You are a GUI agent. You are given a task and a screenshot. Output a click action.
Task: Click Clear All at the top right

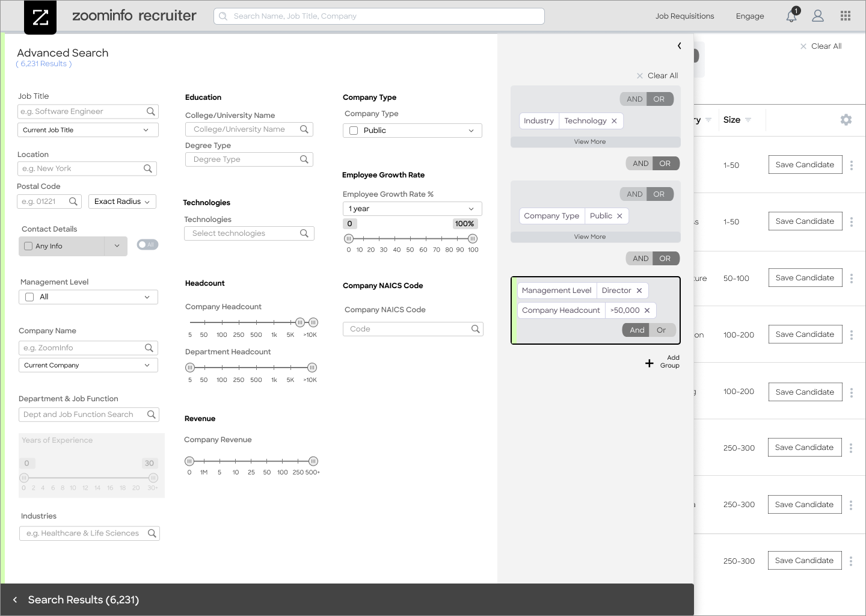click(x=821, y=46)
